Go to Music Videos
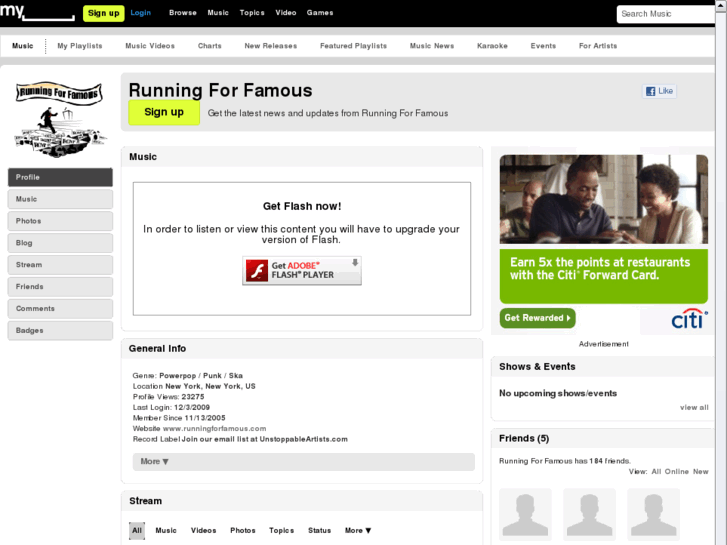 coord(150,46)
